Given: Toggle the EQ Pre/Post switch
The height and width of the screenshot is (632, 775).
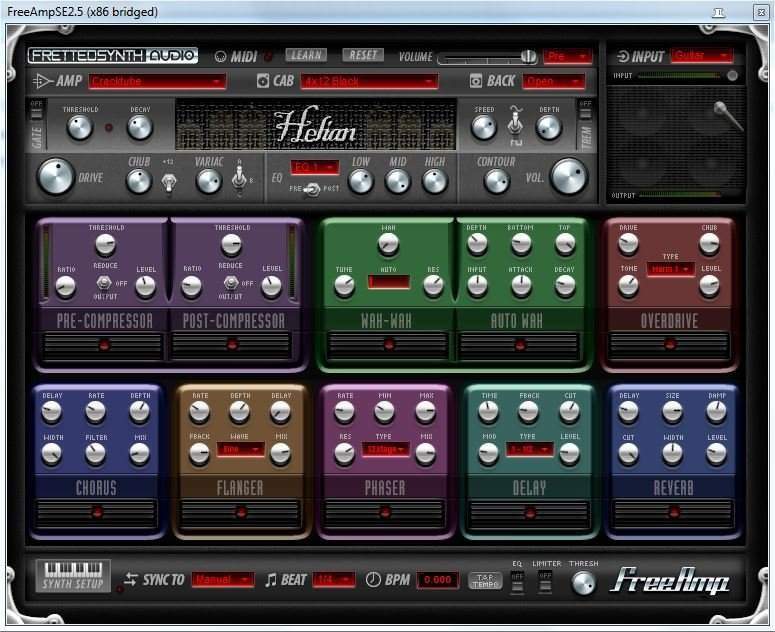Looking at the screenshot, I should point(313,189).
